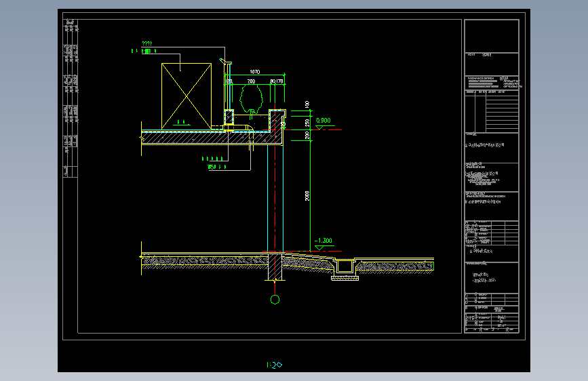
Task: Click the 120 dimension text
Action: (x=229, y=81)
